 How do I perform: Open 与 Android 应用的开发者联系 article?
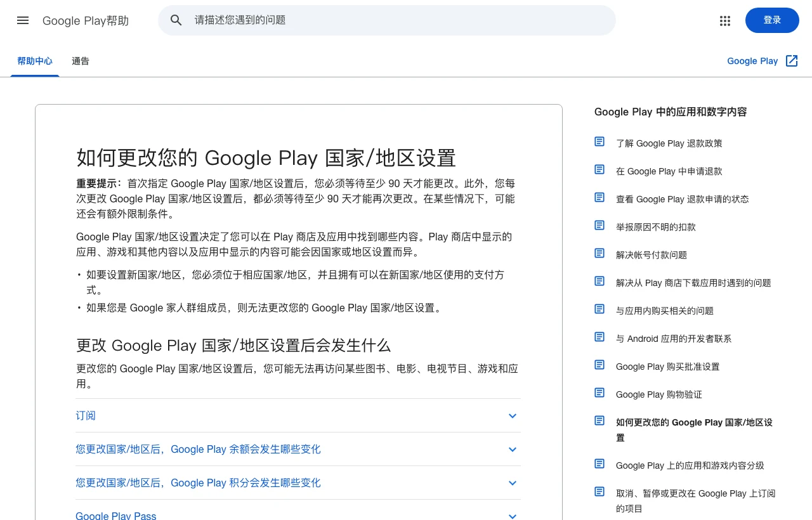click(674, 339)
